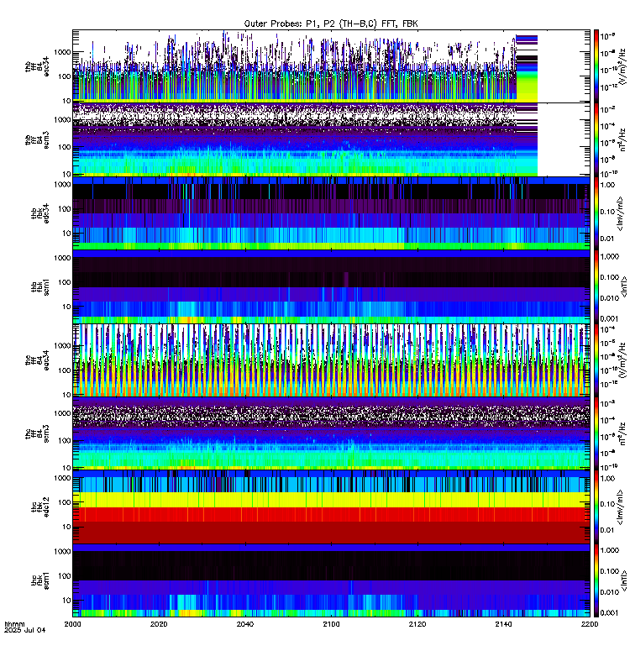The image size is (630, 672).
Task: Click inside the thc eac34 FFT spectrogram panel
Action: tap(331, 360)
